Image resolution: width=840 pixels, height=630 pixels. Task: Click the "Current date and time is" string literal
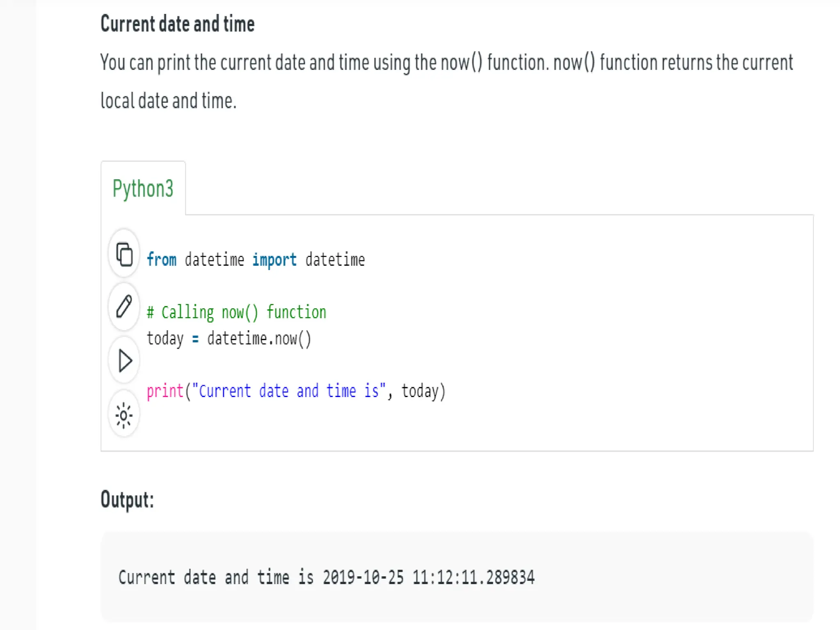click(289, 391)
